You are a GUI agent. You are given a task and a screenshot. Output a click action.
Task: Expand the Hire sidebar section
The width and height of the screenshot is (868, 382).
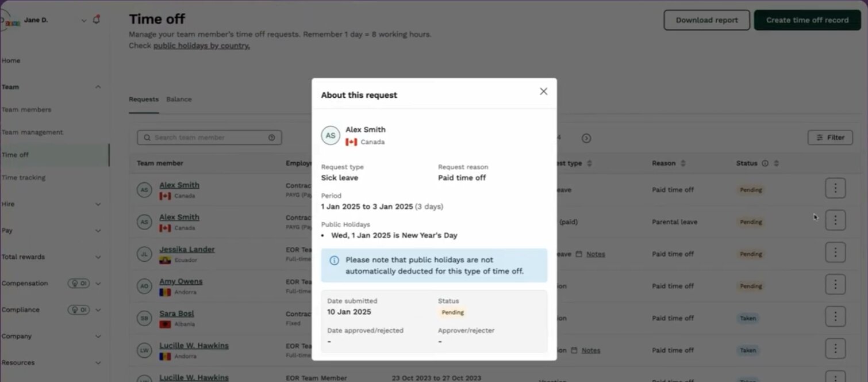[x=98, y=204]
